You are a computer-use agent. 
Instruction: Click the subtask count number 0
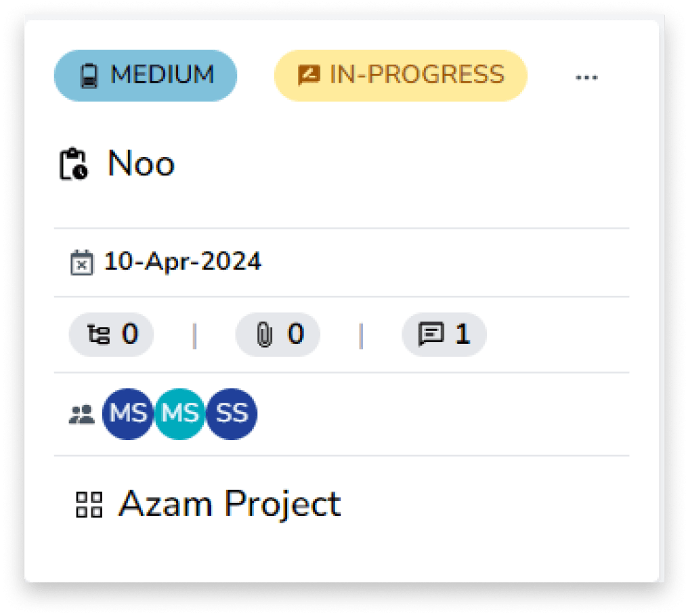tap(130, 334)
